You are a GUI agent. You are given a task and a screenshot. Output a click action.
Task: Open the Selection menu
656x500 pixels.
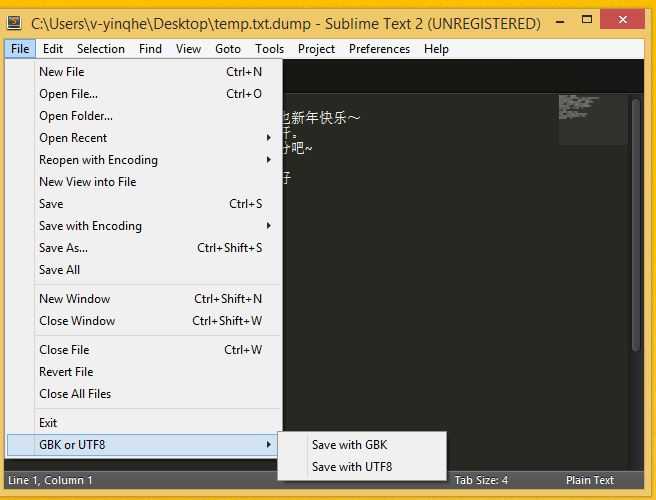(101, 49)
